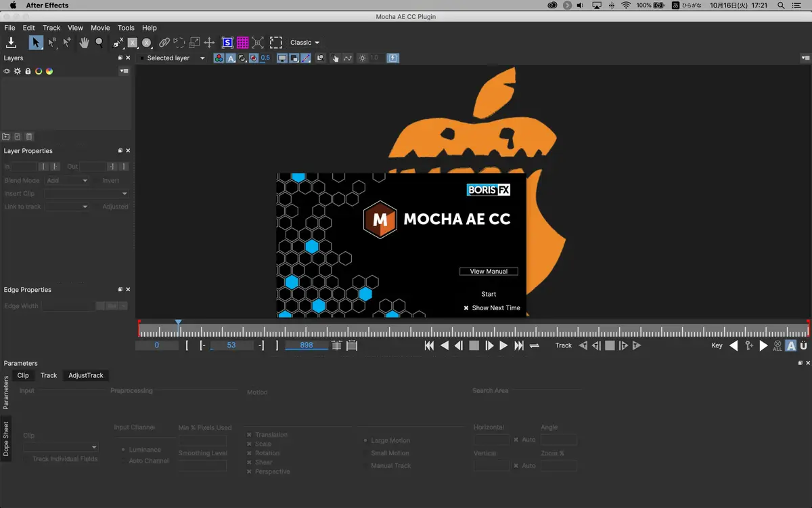Viewport: 812px width, 508px height.
Task: Toggle the Überkey U button
Action: coord(804,345)
